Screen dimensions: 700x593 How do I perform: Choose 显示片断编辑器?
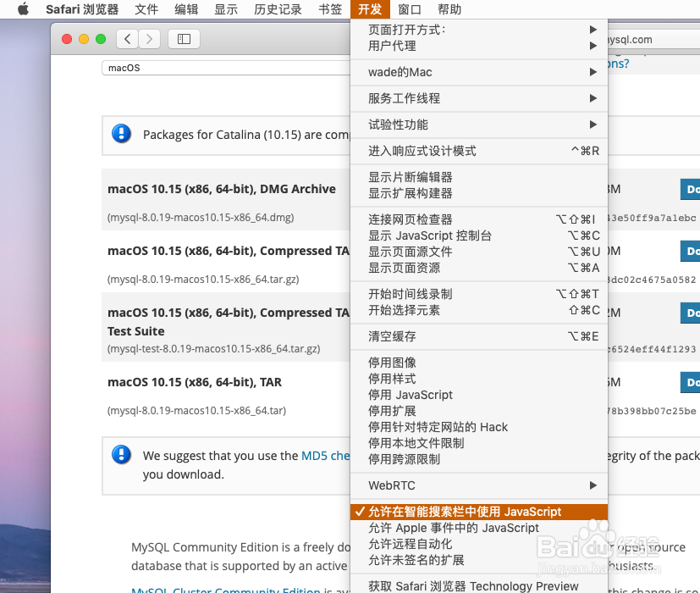(479, 177)
